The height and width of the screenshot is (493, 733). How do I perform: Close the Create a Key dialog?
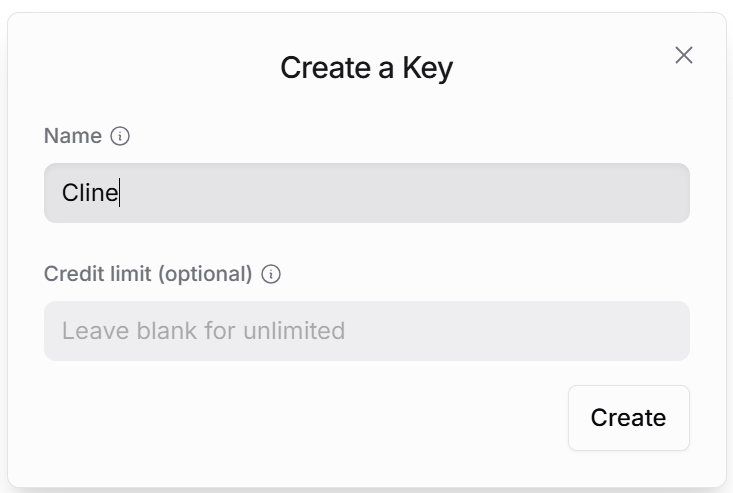684,55
